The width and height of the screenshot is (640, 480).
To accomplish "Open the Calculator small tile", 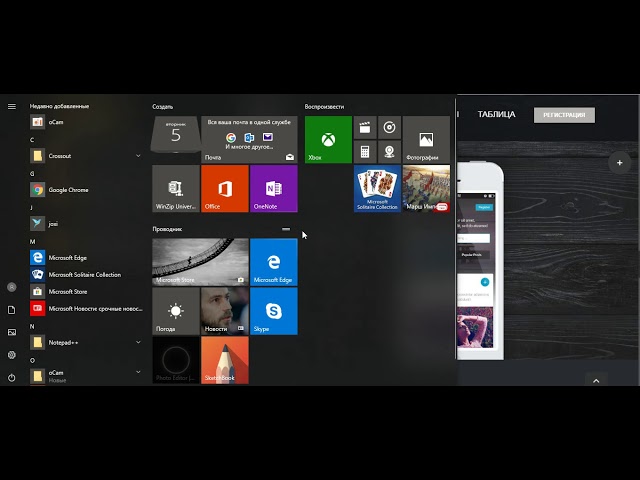I will 365,152.
